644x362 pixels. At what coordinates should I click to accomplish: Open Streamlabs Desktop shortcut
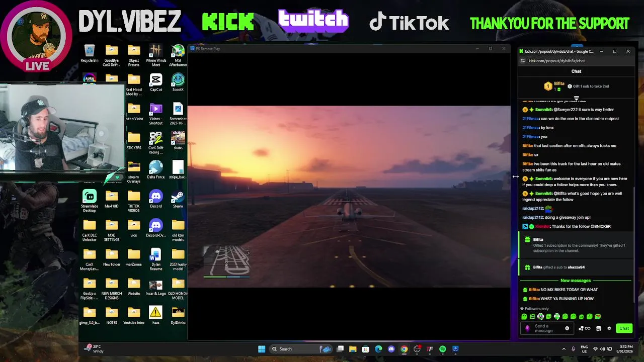(90, 201)
